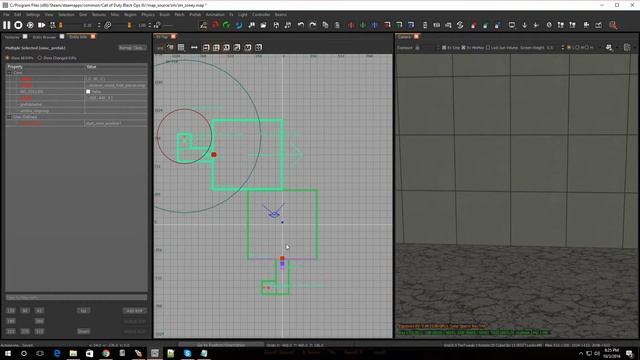Open Google Chrome from the taskbar
The width and height of the screenshot is (640, 360).
coord(106,353)
